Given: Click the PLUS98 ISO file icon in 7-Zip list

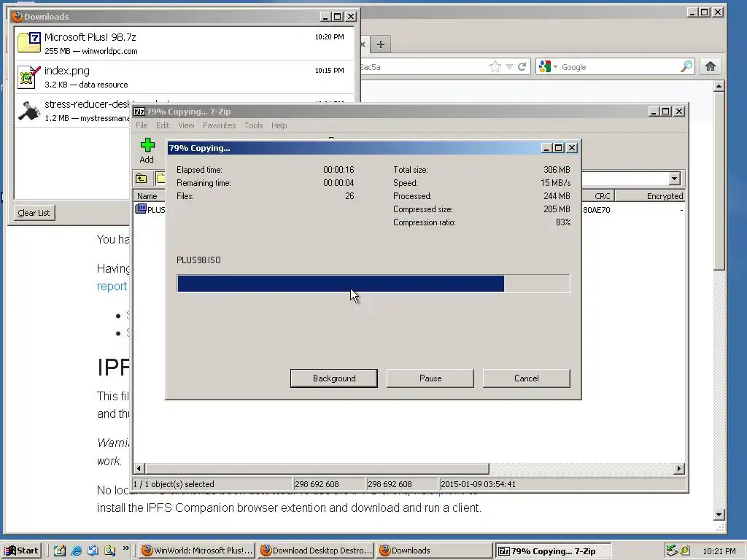Looking at the screenshot, I should 141,209.
